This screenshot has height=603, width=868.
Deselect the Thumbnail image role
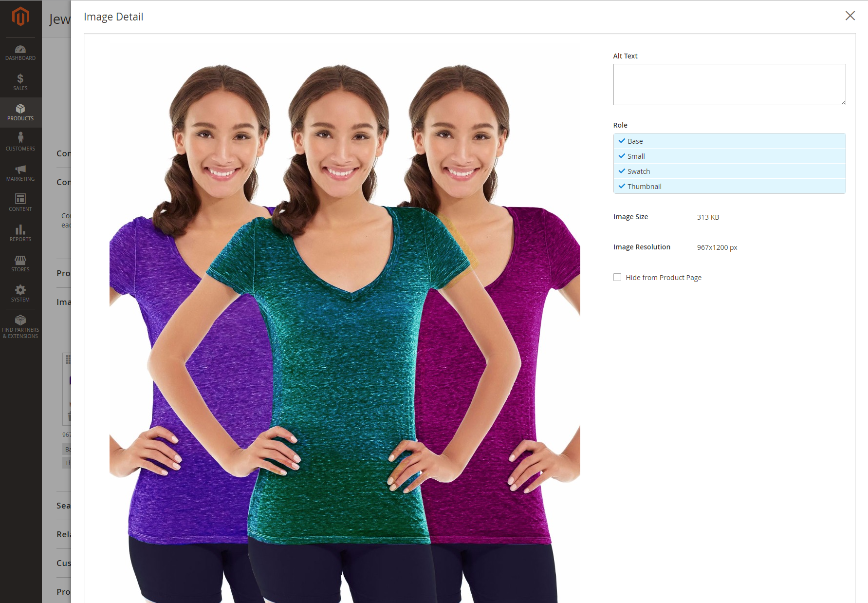point(729,186)
